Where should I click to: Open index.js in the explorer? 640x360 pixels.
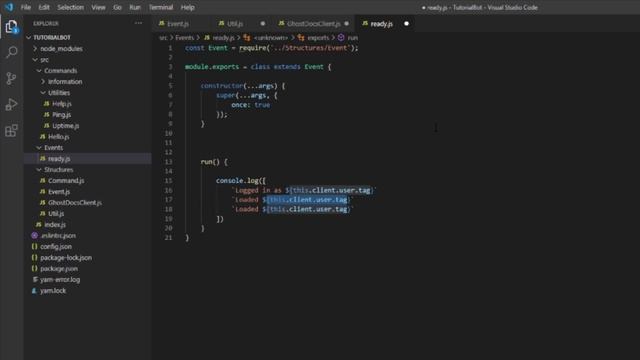pyautogui.click(x=55, y=225)
